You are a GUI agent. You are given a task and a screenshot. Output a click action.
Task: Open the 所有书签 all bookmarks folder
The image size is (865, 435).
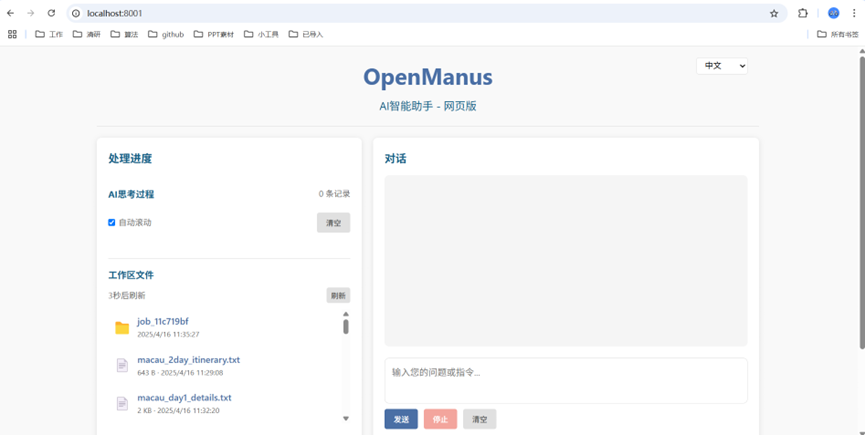pos(837,34)
